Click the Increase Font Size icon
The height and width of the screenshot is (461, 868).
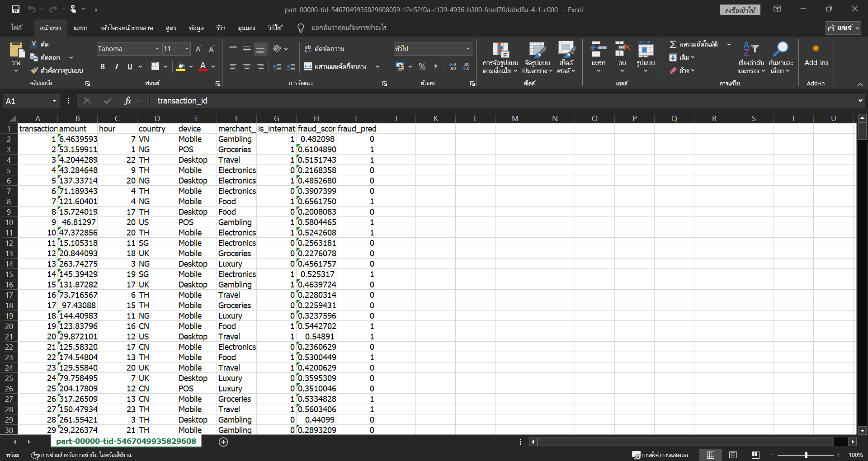click(x=198, y=49)
